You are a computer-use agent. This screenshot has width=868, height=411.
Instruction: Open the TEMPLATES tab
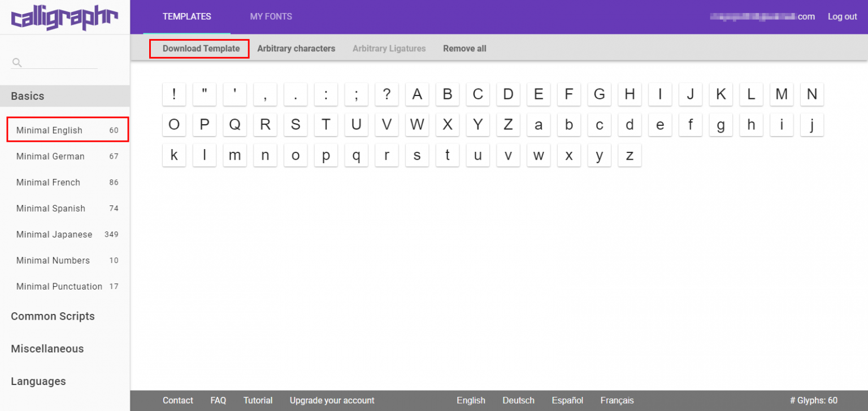pos(186,16)
